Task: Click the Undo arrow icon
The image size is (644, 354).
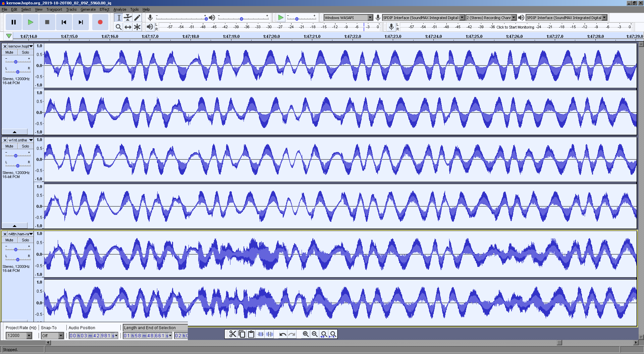Action: click(283, 334)
